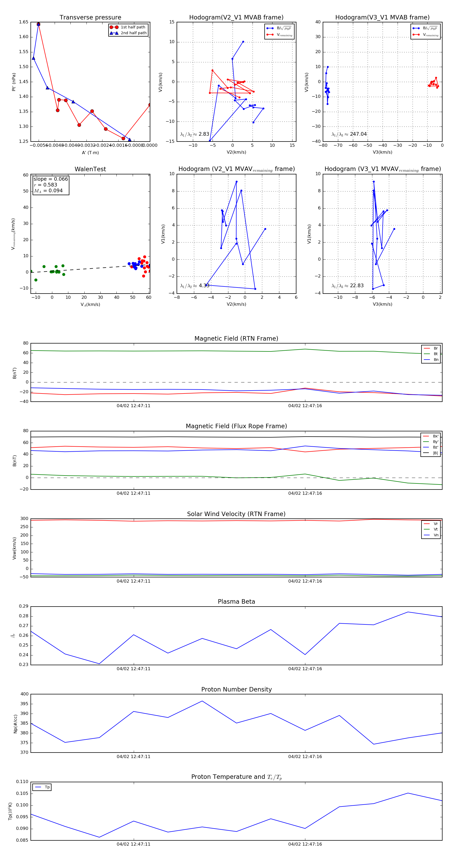
Task: Select the |B| legend entry
Action: coord(431,453)
